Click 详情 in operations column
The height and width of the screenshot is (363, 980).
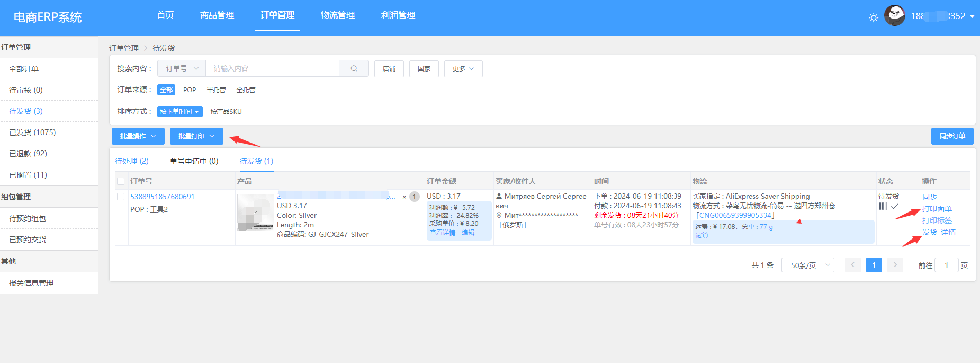(x=948, y=232)
